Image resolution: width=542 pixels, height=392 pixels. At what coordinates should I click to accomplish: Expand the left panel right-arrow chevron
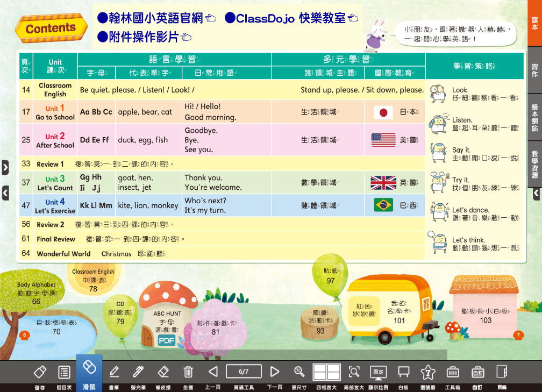[x=5, y=168]
